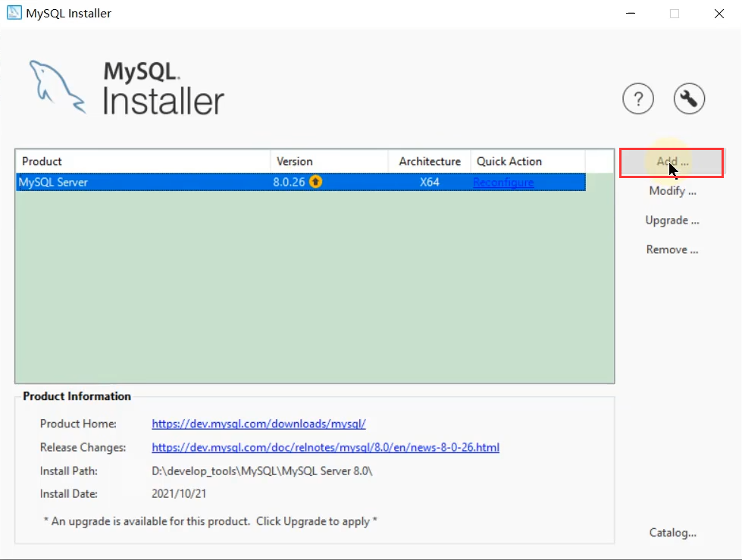Click the Modify ... button
742x560 pixels.
672,191
